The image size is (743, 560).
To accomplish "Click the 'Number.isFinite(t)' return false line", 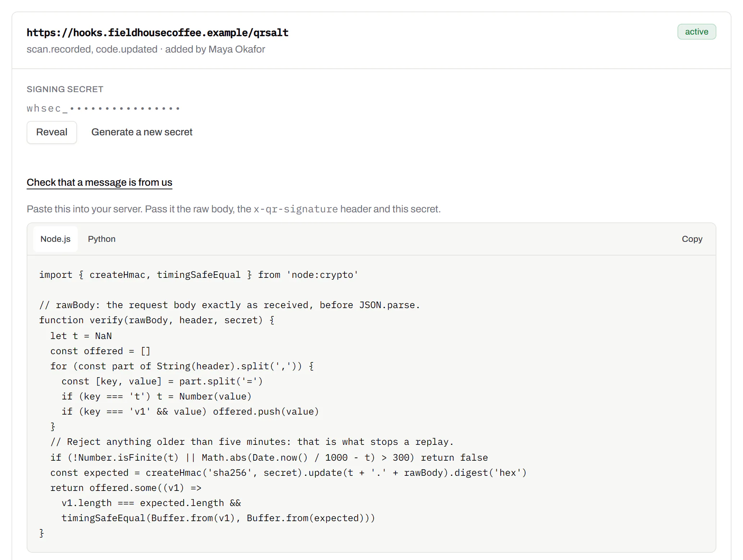I will tap(269, 458).
